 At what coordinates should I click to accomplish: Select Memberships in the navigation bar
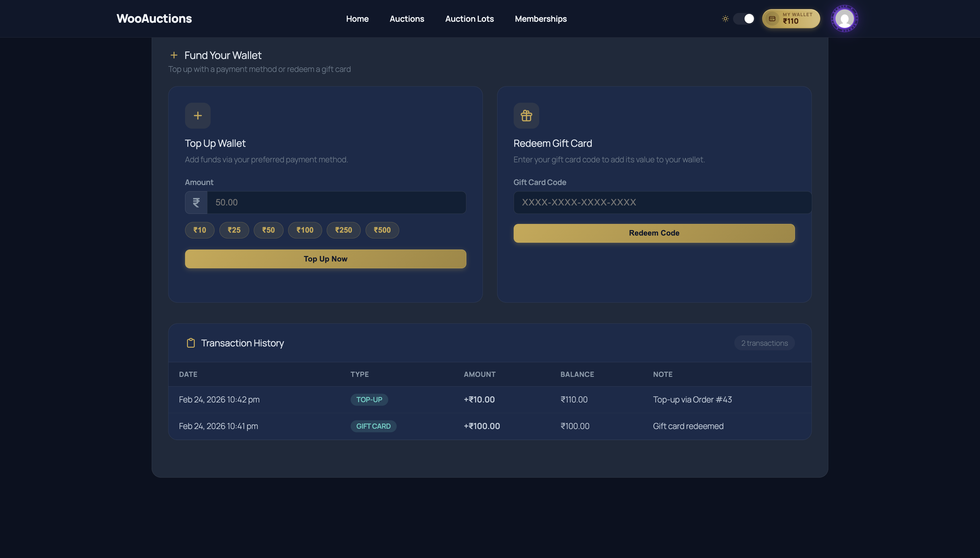coord(541,19)
